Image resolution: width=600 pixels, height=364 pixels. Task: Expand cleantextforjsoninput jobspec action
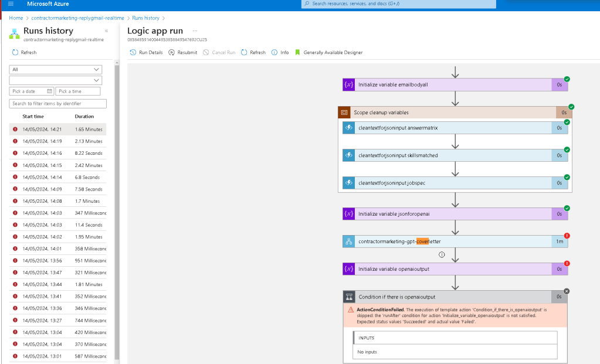455,183
